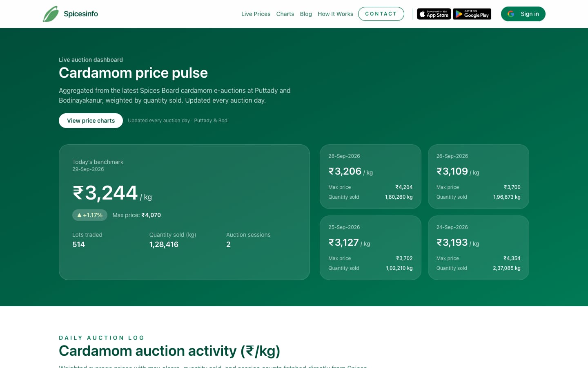Open the Download on the App Store badge
588x368 pixels.
tap(434, 14)
